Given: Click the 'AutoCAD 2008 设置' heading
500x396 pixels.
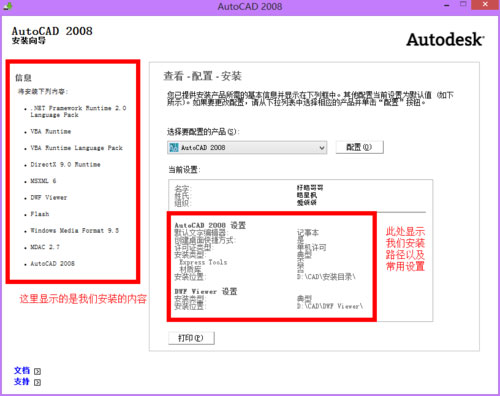Looking at the screenshot, I should (210, 225).
